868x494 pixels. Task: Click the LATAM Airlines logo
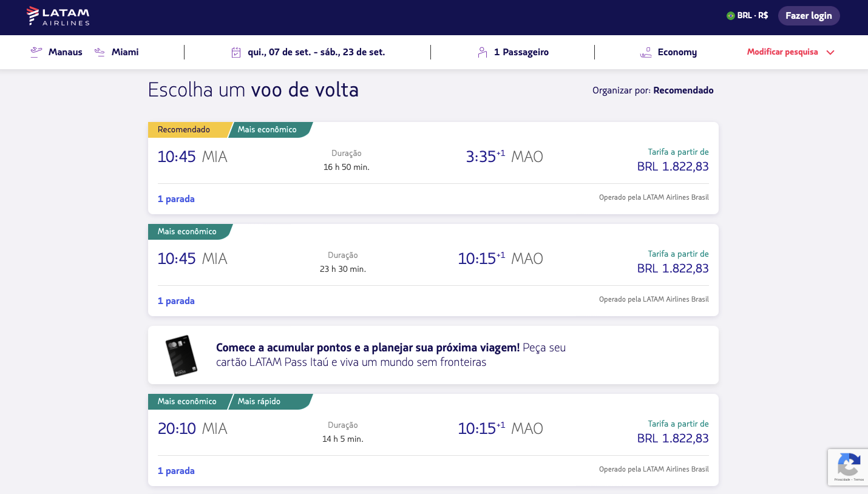[x=58, y=16]
